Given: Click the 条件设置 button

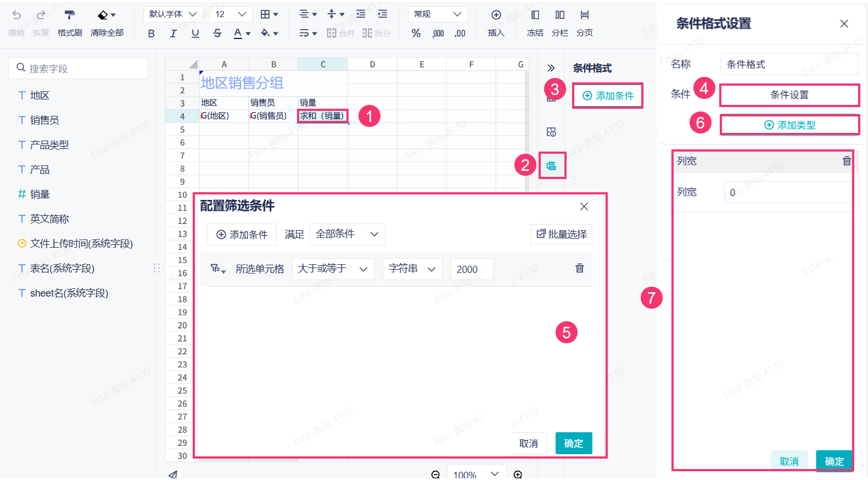Looking at the screenshot, I should (x=789, y=95).
